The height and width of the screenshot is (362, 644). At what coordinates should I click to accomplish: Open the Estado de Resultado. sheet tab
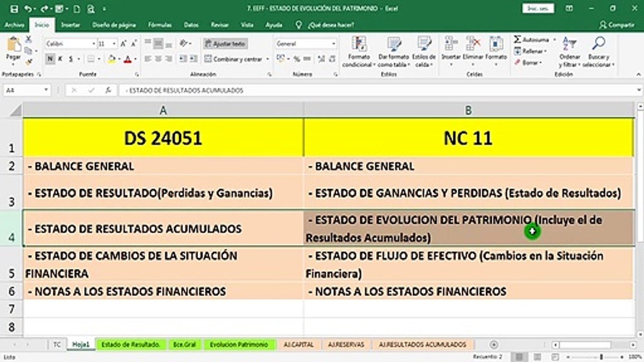click(x=130, y=344)
